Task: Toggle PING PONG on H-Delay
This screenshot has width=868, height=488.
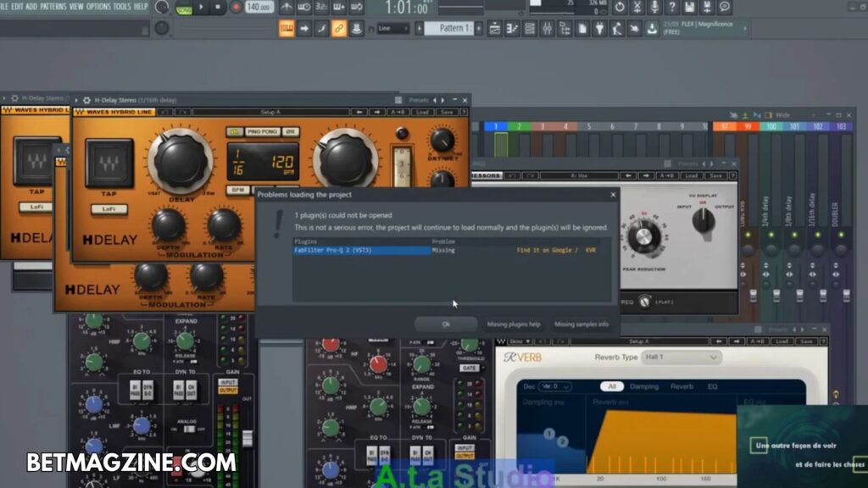Action: tap(263, 131)
